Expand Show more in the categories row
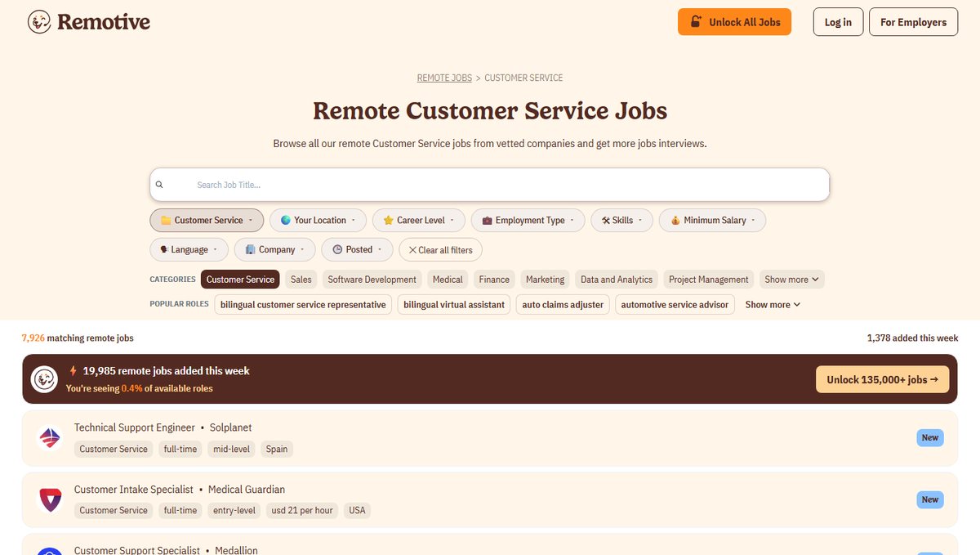This screenshot has height=555, width=980. [x=792, y=280]
